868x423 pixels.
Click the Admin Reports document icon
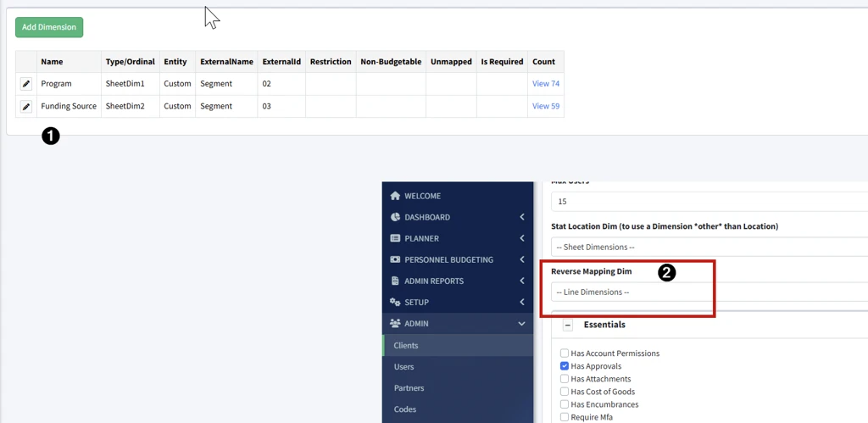395,281
